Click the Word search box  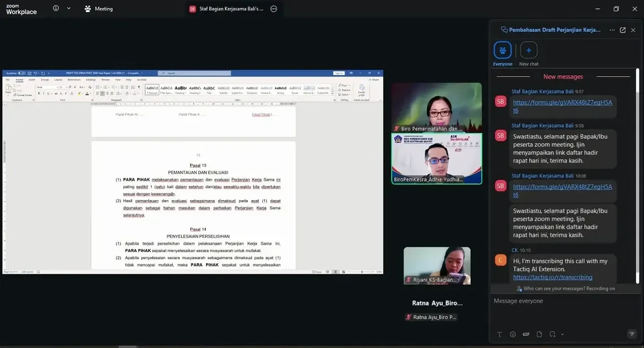194,73
